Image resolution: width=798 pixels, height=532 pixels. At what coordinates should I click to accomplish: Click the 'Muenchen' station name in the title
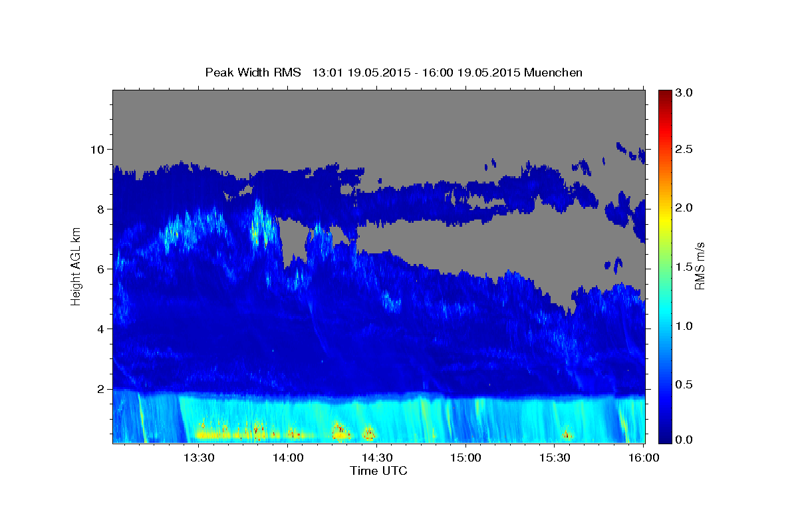pos(553,72)
